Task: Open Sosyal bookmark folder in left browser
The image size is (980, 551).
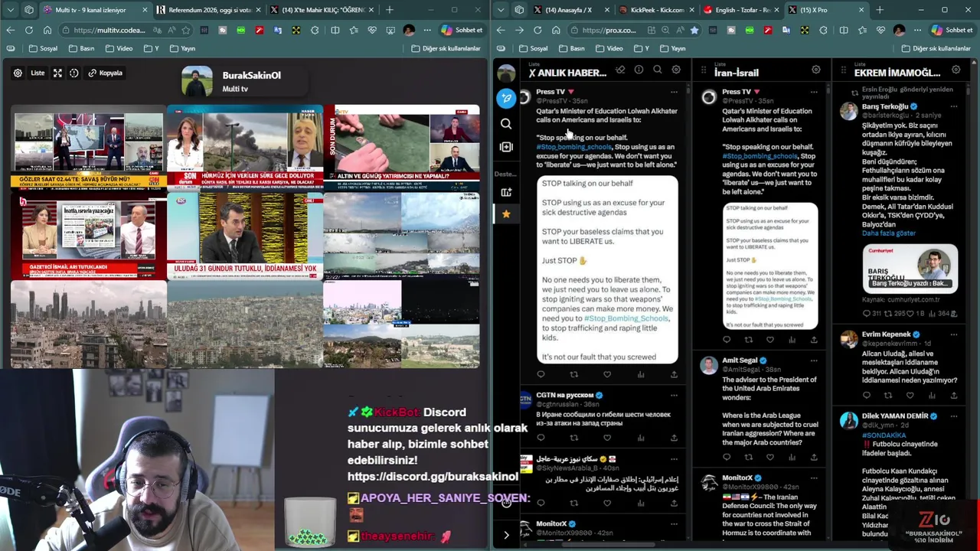Action: tap(44, 48)
